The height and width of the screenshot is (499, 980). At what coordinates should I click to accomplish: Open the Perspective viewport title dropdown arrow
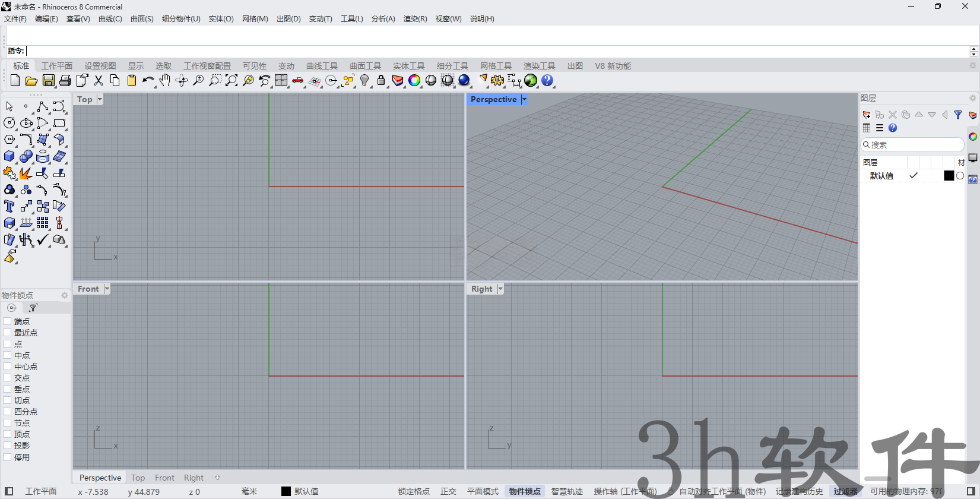click(x=524, y=99)
